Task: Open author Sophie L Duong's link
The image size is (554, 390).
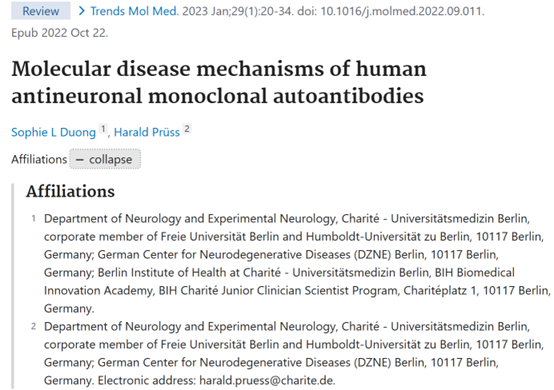Action: tap(53, 132)
